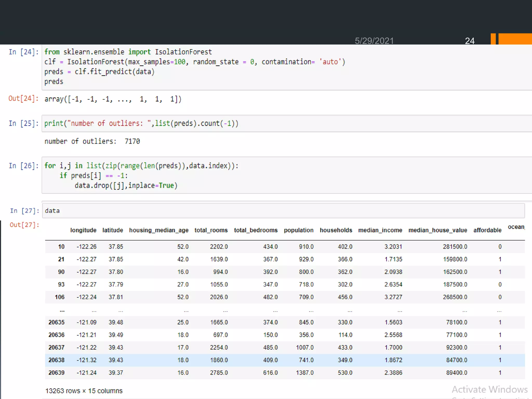Viewport: 532px width, 399px height.
Task: Click the affordable column header
Action: [487, 230]
